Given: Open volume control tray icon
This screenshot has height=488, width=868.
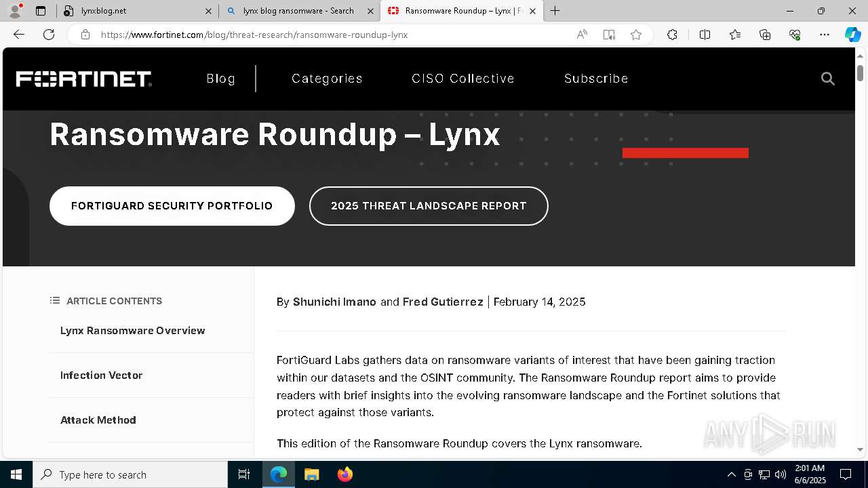Looking at the screenshot, I should click(781, 474).
